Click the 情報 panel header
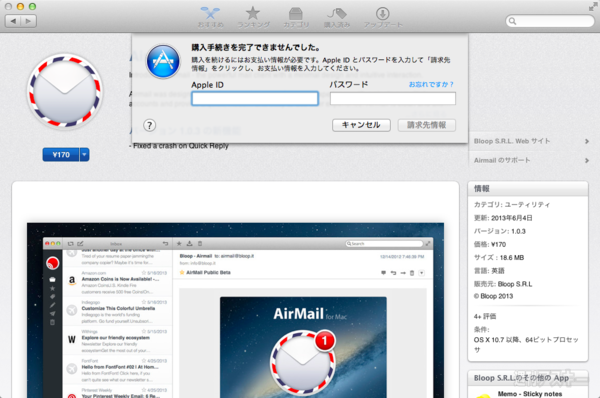The height and width of the screenshot is (398, 600). tap(528, 189)
